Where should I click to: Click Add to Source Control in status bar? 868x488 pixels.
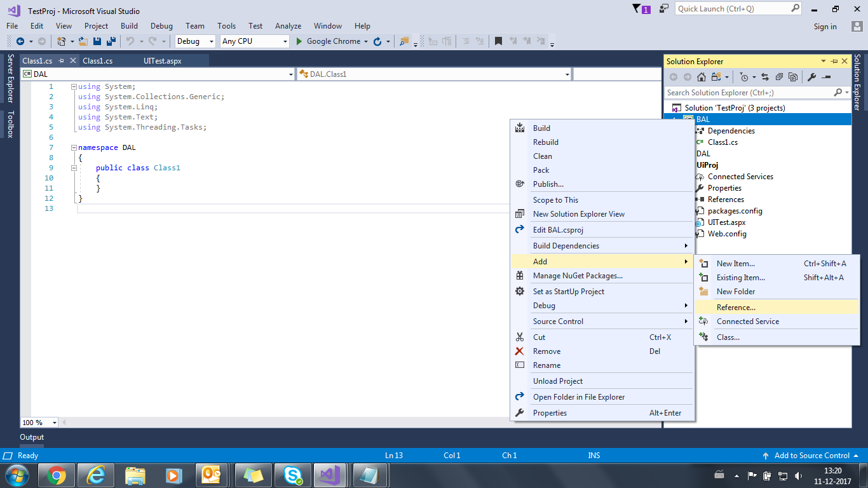tap(811, 455)
